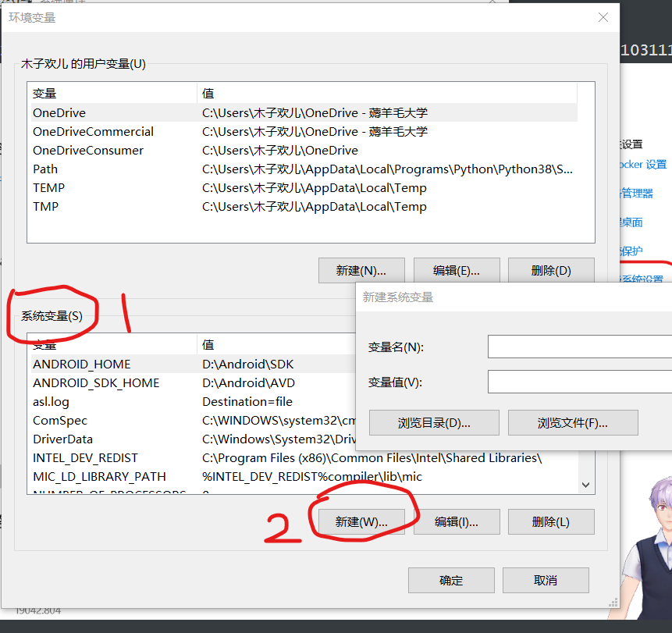Screen dimensions: 672x633
Task: Open the 桌面 link in background window
Action: [631, 222]
